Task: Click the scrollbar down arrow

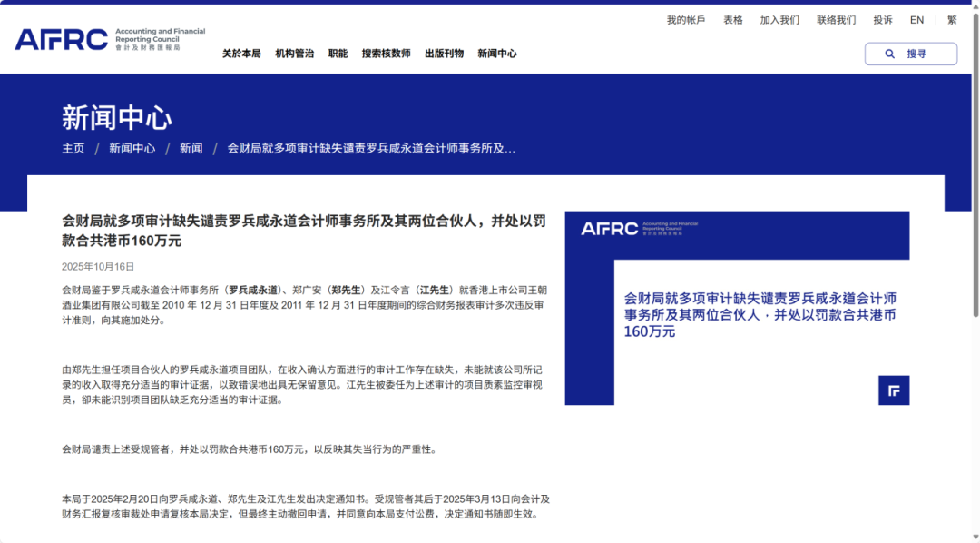Action: click(x=975, y=538)
